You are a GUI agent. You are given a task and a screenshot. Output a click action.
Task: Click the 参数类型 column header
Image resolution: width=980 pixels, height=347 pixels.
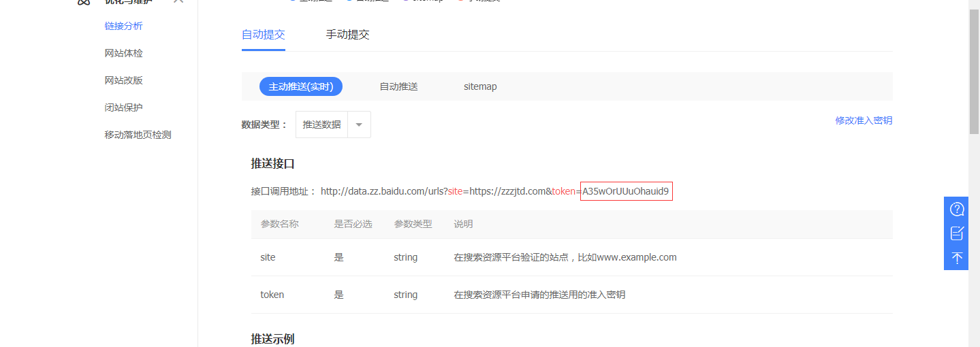413,224
